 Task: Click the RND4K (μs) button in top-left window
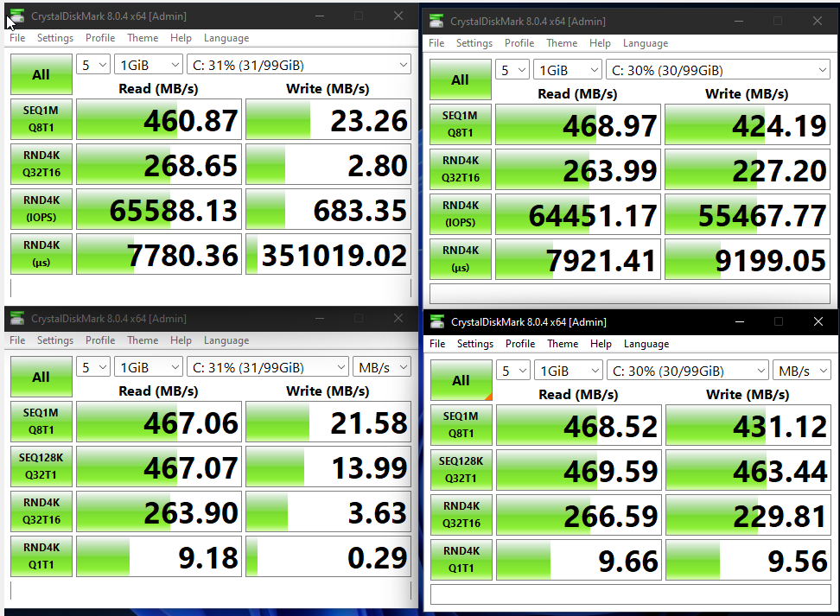[x=41, y=254]
